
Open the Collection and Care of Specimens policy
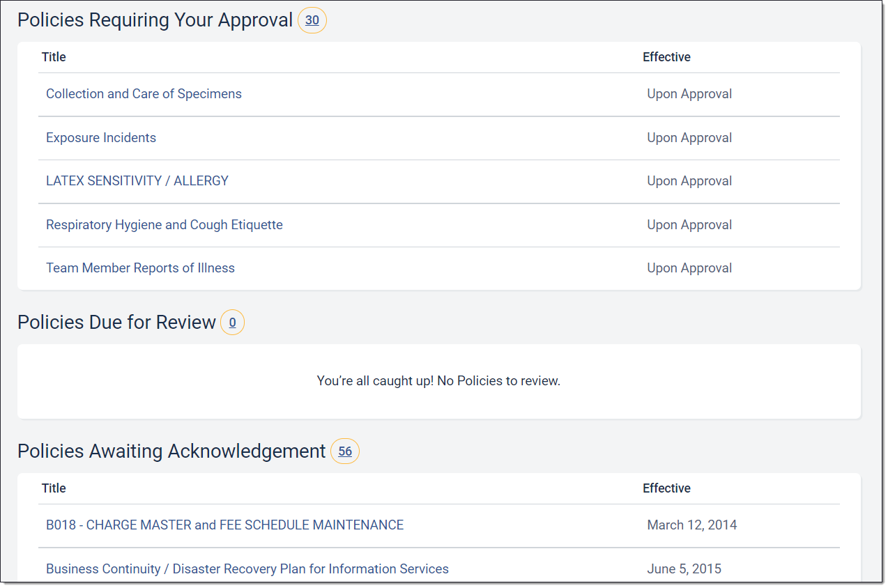(144, 94)
